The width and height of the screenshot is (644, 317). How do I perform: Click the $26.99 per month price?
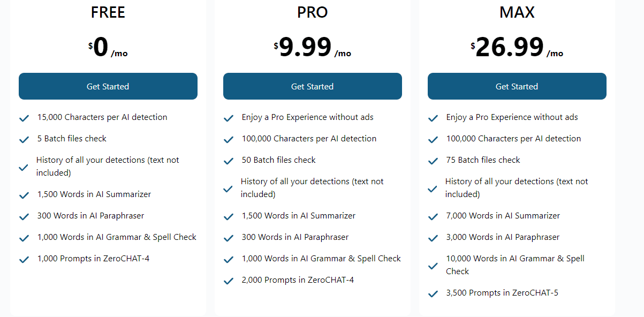click(517, 48)
